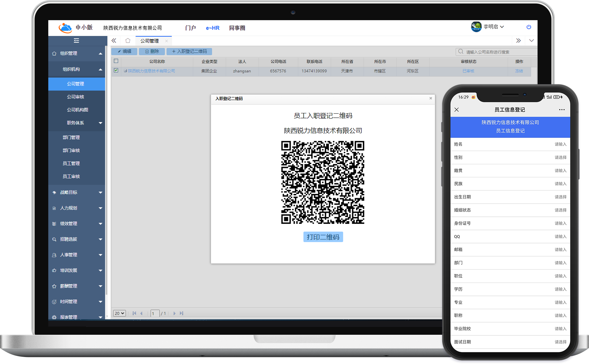Image resolution: width=589 pixels, height=364 pixels.
Task: Click the 入职登记二维码 button
Action: (189, 51)
